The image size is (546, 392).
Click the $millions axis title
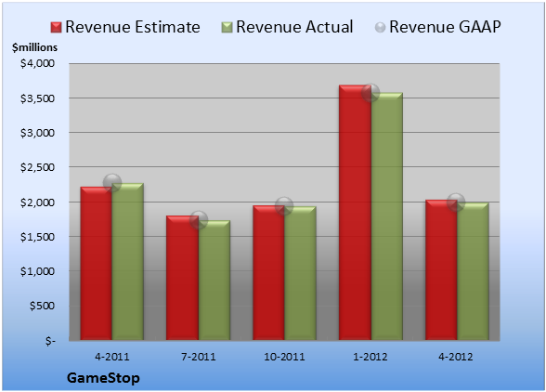pyautogui.click(x=34, y=47)
